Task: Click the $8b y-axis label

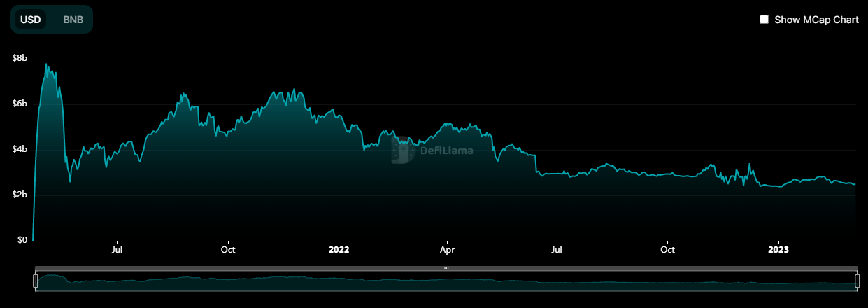Action: [x=20, y=58]
